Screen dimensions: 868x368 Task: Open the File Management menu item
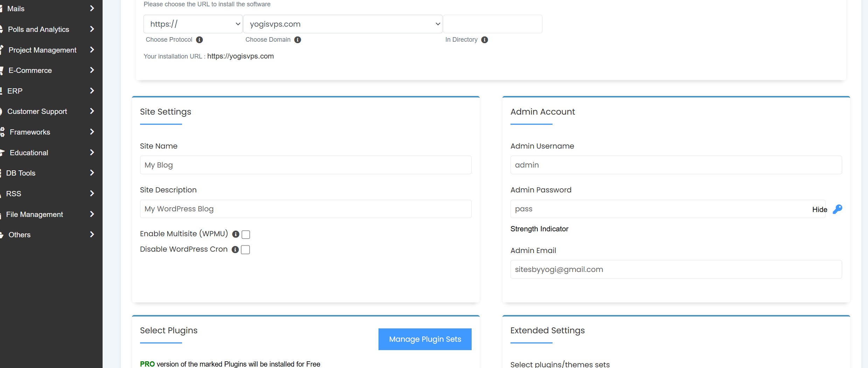point(35,214)
